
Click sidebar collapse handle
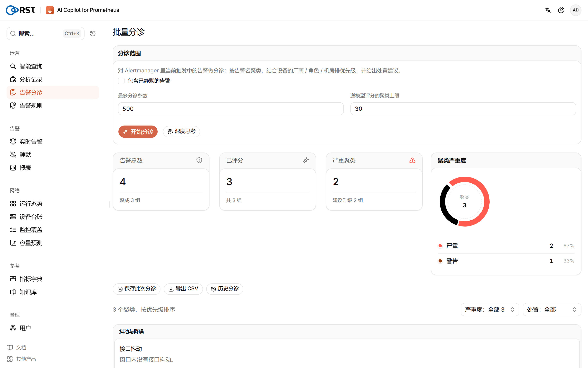pyautogui.click(x=110, y=204)
